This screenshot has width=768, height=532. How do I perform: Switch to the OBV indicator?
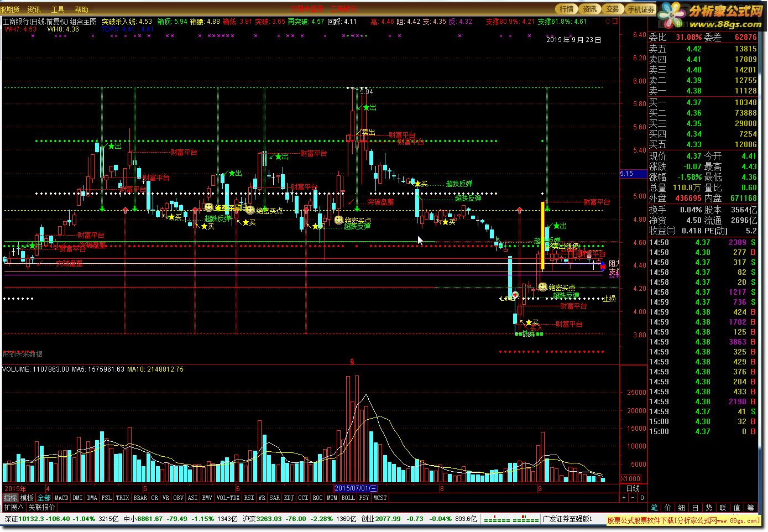pyautogui.click(x=179, y=498)
